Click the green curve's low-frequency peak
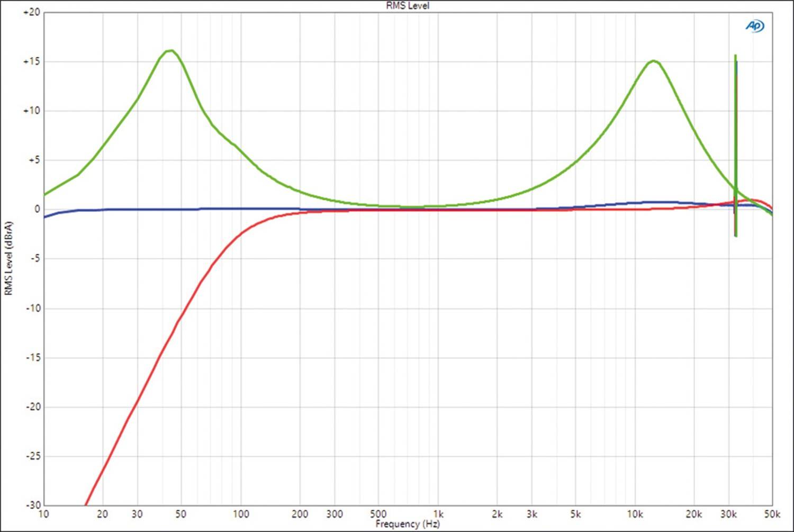The width and height of the screenshot is (794, 532). point(169,51)
